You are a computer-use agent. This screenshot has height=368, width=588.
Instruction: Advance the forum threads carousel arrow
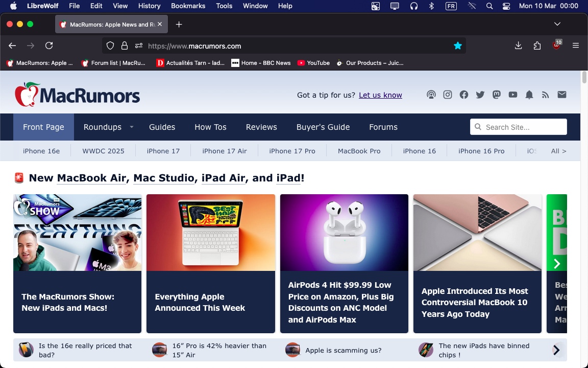[556, 350]
